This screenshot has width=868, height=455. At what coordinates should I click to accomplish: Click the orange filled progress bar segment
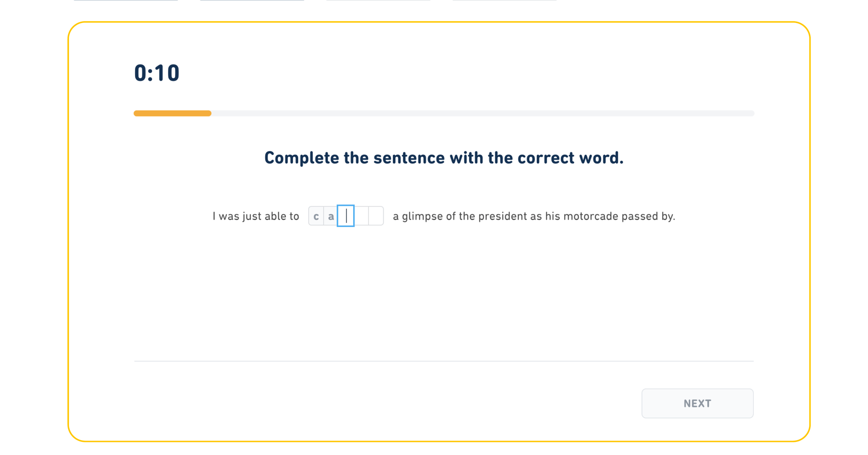[172, 114]
